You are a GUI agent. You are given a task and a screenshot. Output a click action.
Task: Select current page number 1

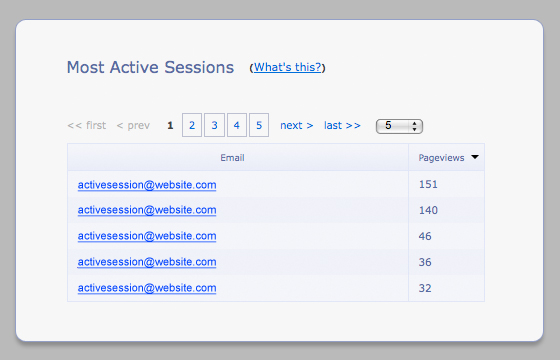pyautogui.click(x=170, y=125)
